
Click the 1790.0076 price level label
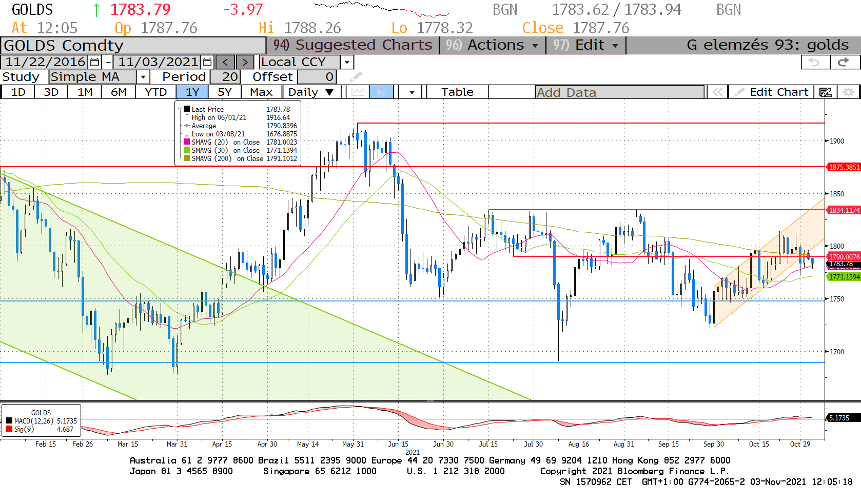tap(844, 257)
